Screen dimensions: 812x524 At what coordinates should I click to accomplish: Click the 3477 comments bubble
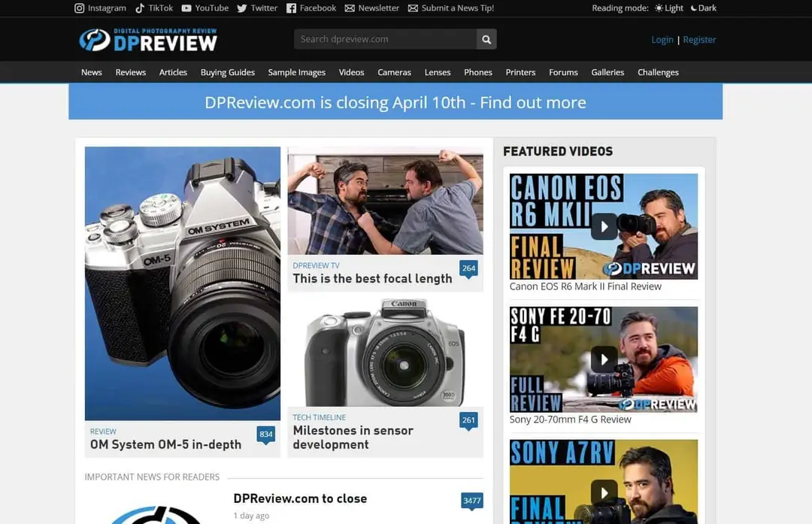[x=471, y=501]
